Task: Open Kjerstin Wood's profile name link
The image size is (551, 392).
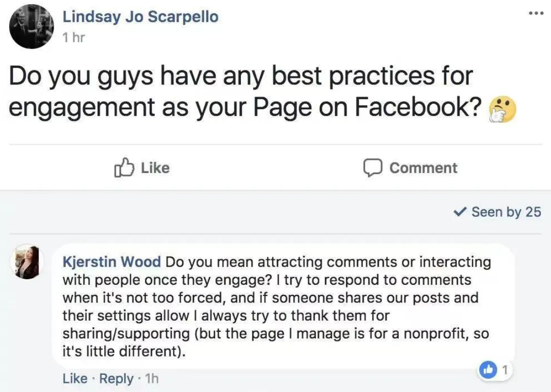Action: click(111, 262)
